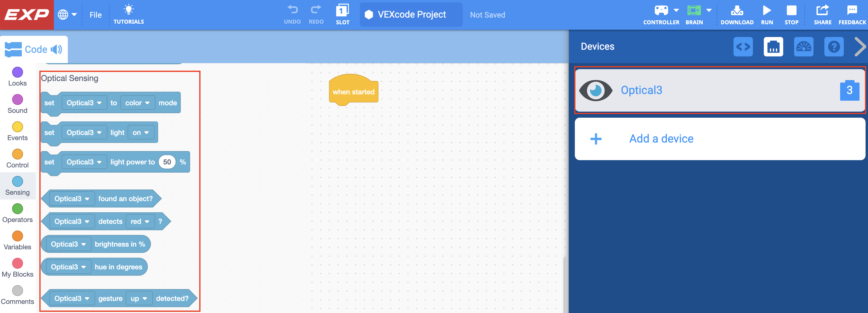Select the Sensing blocks category
The height and width of the screenshot is (313, 868).
17,186
